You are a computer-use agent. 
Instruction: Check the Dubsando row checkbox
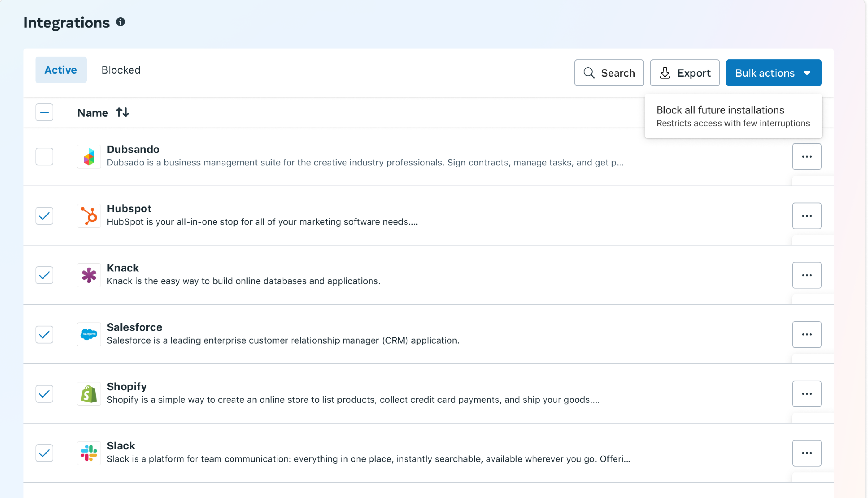click(44, 157)
